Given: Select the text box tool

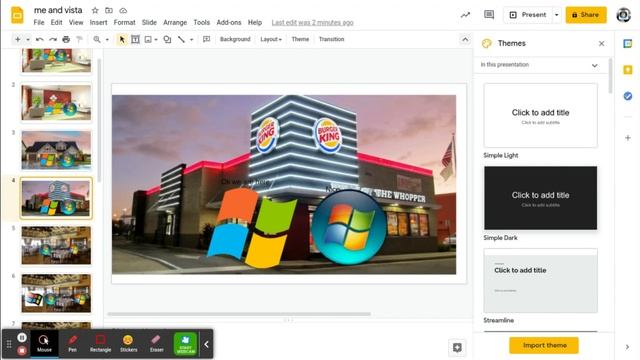Looking at the screenshot, I should pyautogui.click(x=135, y=39).
